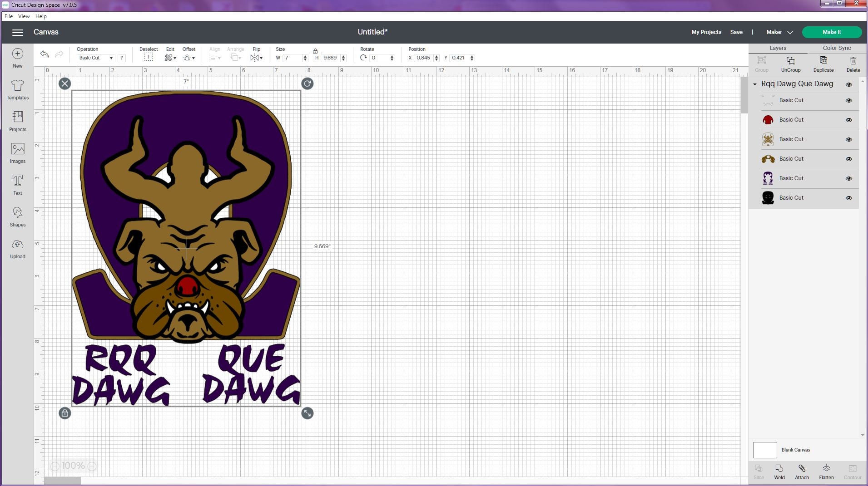Select the Attach icon
This screenshot has height=486, width=868.
tap(802, 472)
